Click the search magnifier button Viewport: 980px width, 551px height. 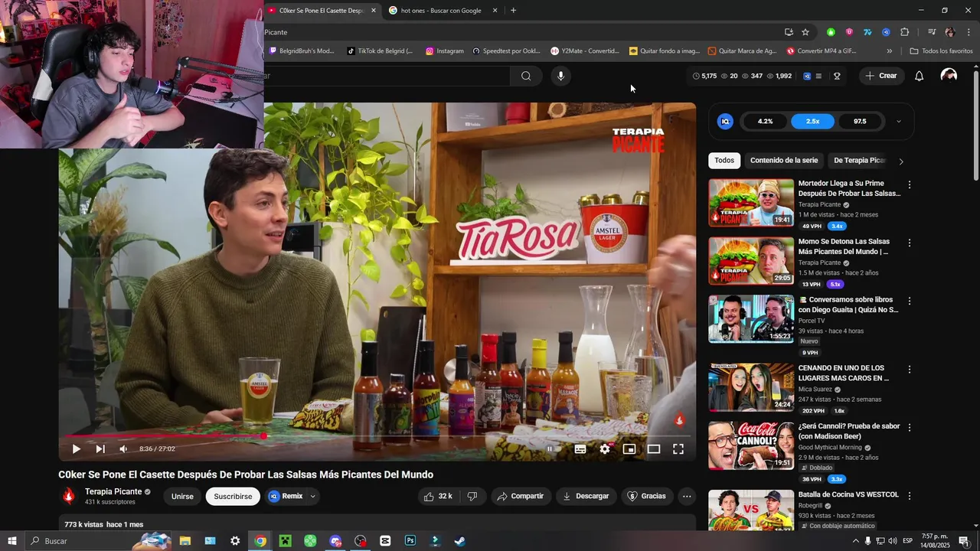click(x=526, y=76)
